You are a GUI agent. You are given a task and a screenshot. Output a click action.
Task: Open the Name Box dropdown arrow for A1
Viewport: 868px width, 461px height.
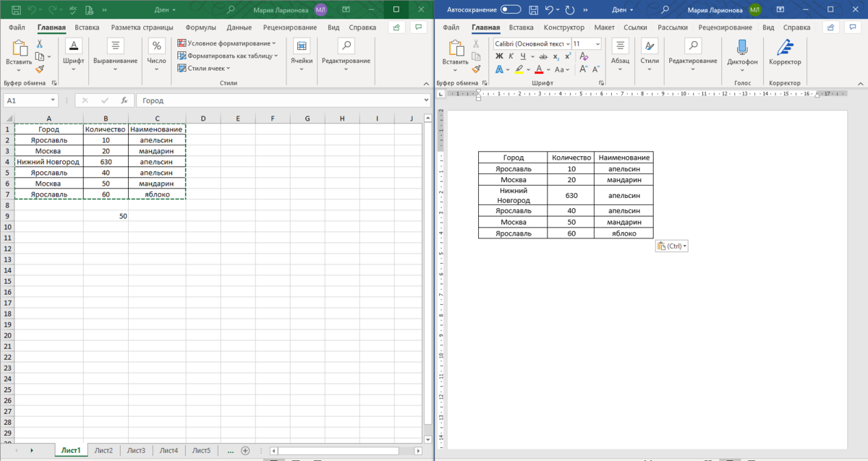(53, 100)
